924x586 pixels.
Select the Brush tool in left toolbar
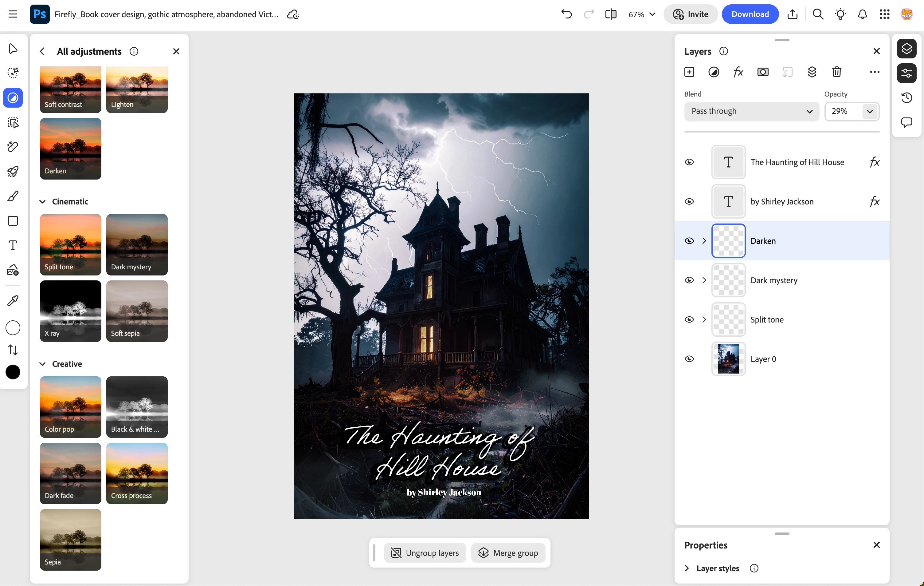pyautogui.click(x=13, y=196)
